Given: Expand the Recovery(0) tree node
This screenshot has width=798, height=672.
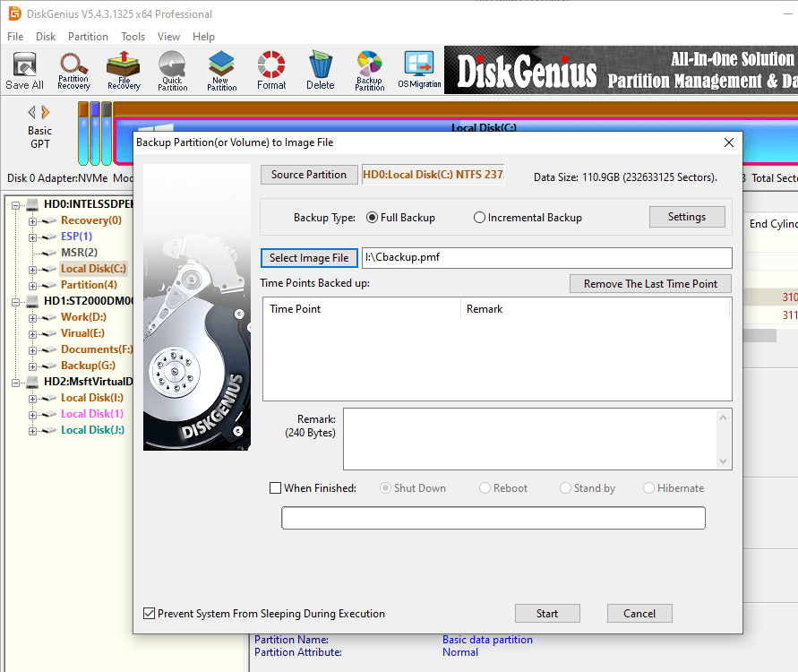Looking at the screenshot, I should 33,220.
